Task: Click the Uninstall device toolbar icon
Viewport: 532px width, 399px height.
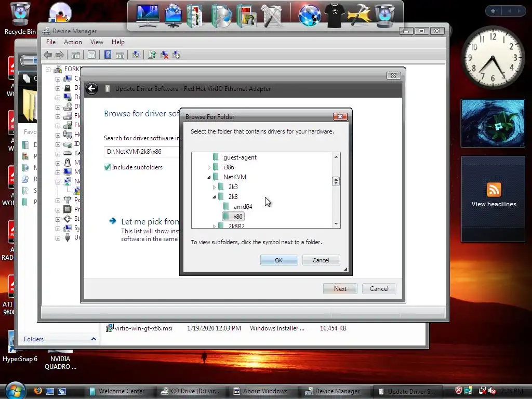Action: (x=176, y=55)
